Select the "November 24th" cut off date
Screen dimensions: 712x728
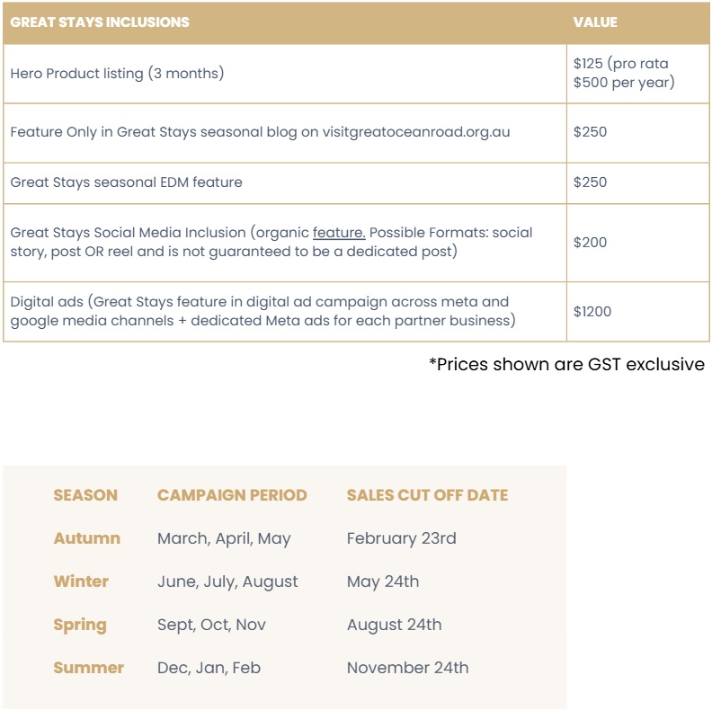(x=407, y=668)
